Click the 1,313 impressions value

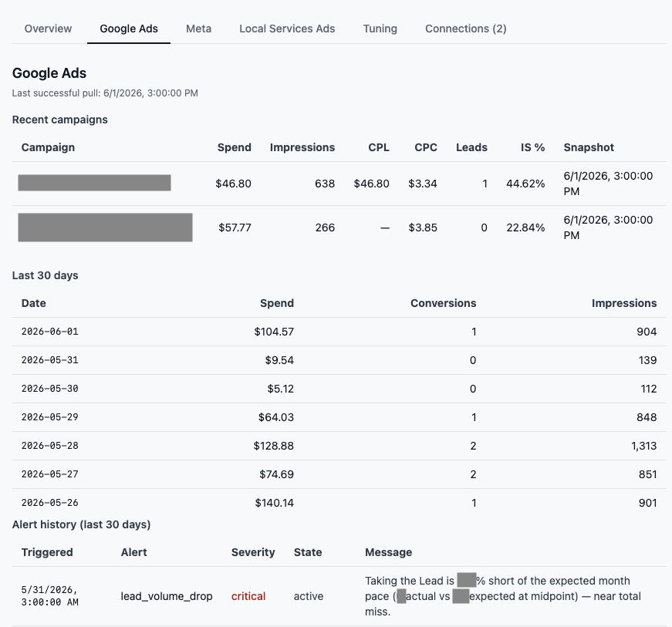click(x=643, y=446)
